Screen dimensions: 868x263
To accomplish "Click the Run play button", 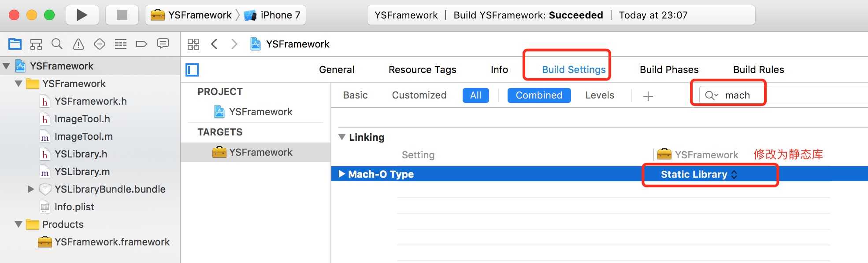I will pyautogui.click(x=82, y=15).
